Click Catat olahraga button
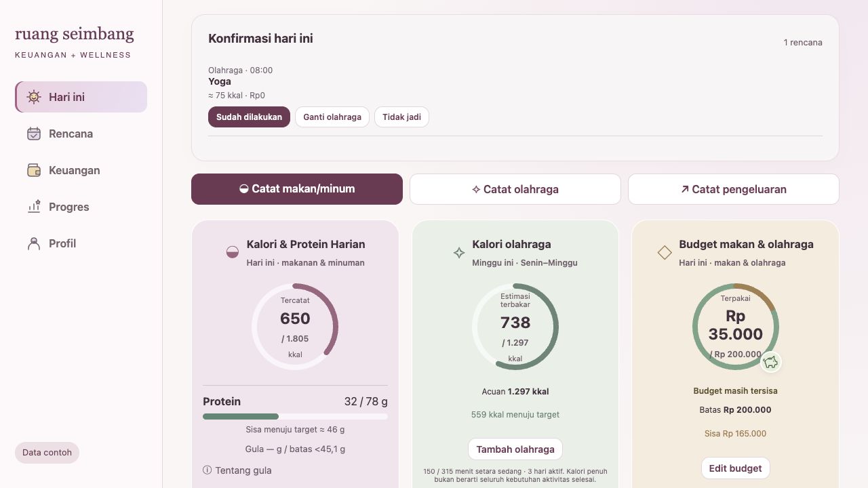 click(x=515, y=189)
